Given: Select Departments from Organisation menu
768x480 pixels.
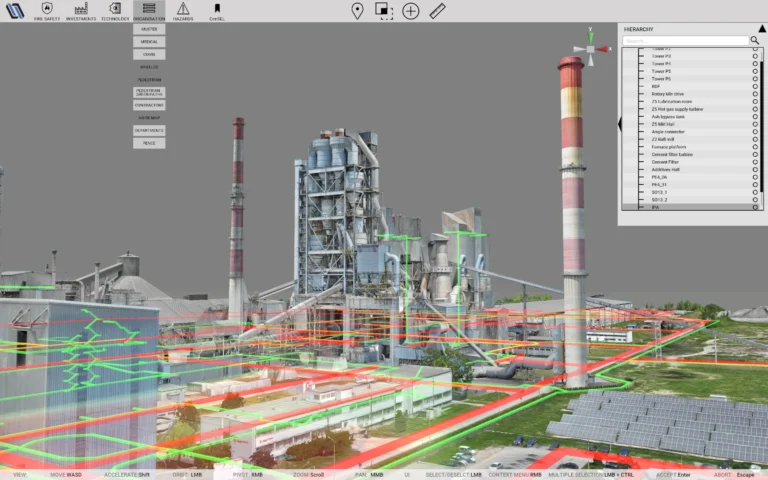Looking at the screenshot, I should (149, 130).
